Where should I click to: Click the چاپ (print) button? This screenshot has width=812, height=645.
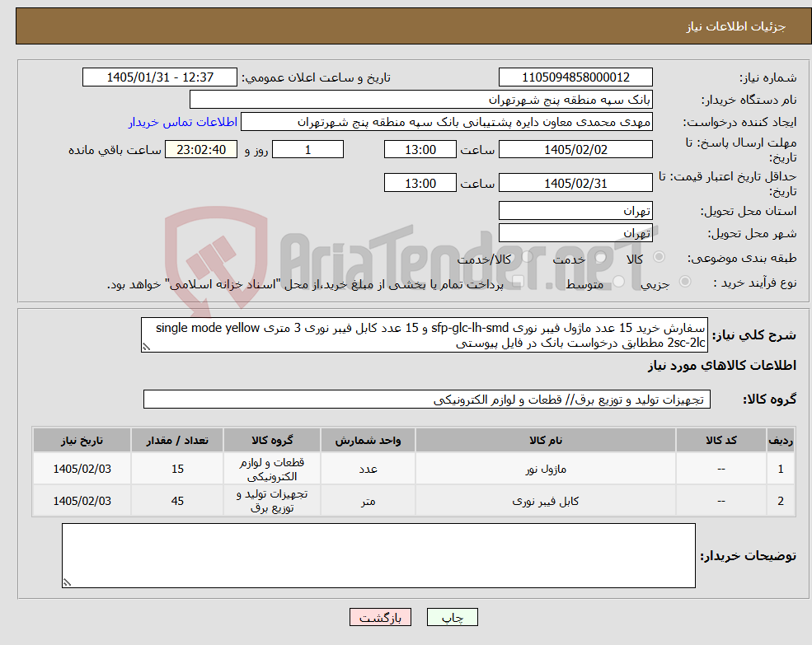pos(452,617)
